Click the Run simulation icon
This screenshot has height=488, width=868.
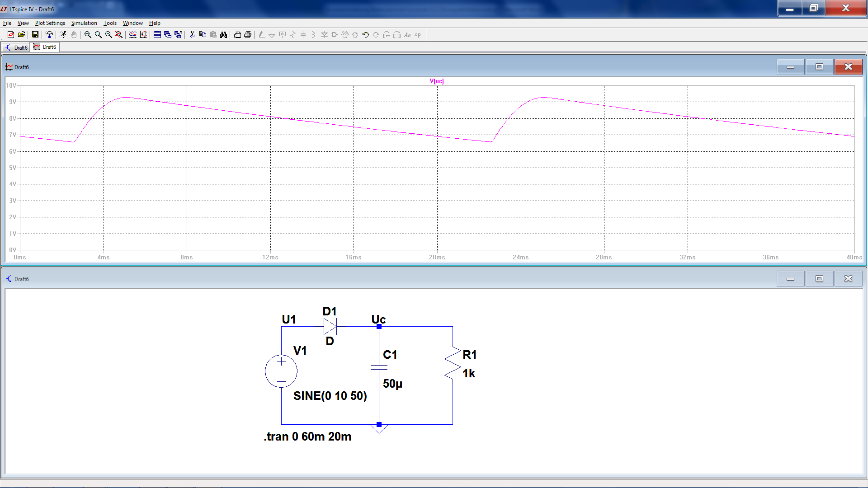(x=63, y=35)
